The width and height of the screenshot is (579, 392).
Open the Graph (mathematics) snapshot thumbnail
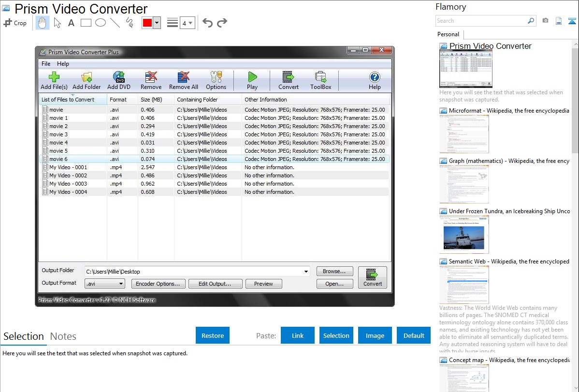[464, 184]
